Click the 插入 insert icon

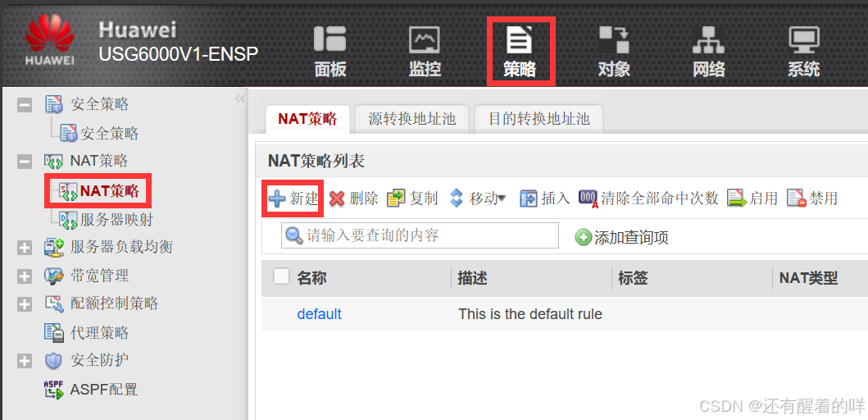pos(529,199)
